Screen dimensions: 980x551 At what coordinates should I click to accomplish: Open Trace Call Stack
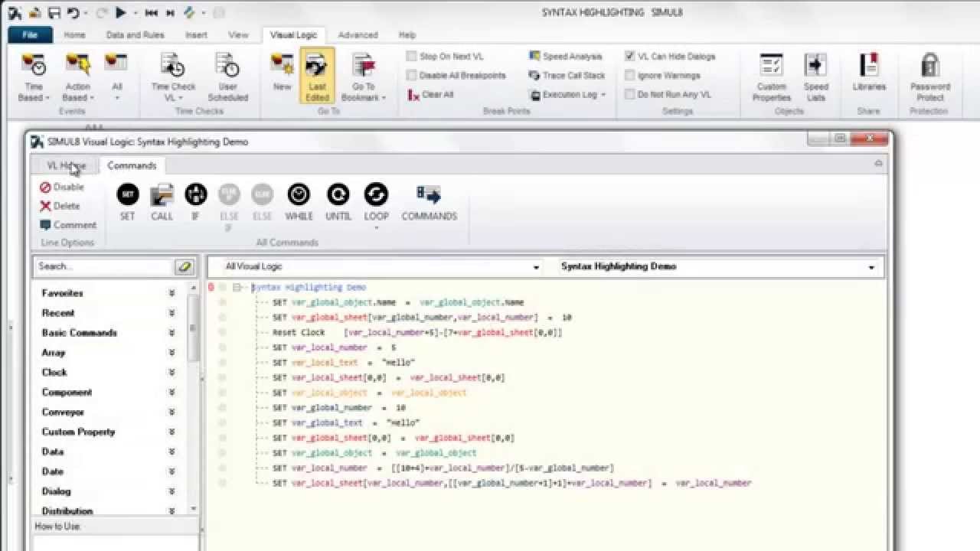[x=567, y=76]
